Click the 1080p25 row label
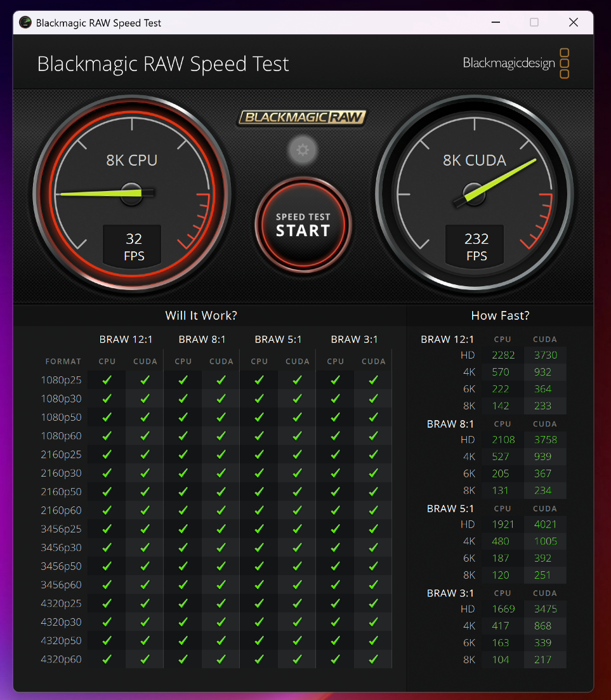Image resolution: width=611 pixels, height=700 pixels. pos(61,380)
